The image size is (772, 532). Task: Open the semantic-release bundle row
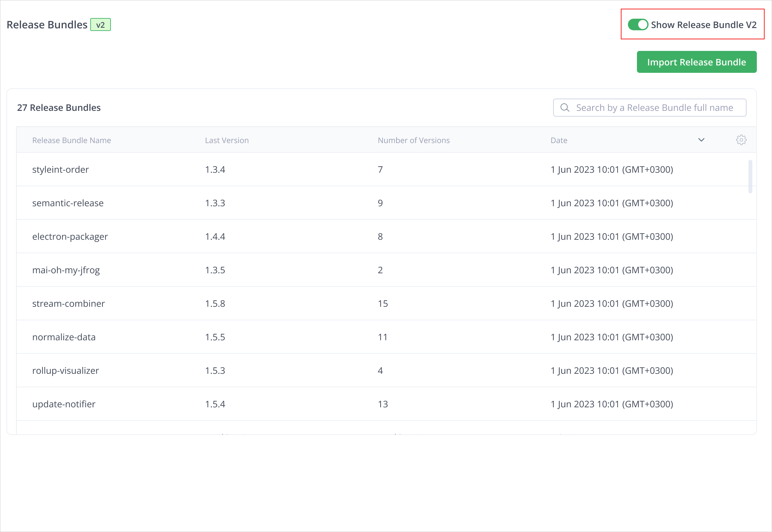[68, 203]
